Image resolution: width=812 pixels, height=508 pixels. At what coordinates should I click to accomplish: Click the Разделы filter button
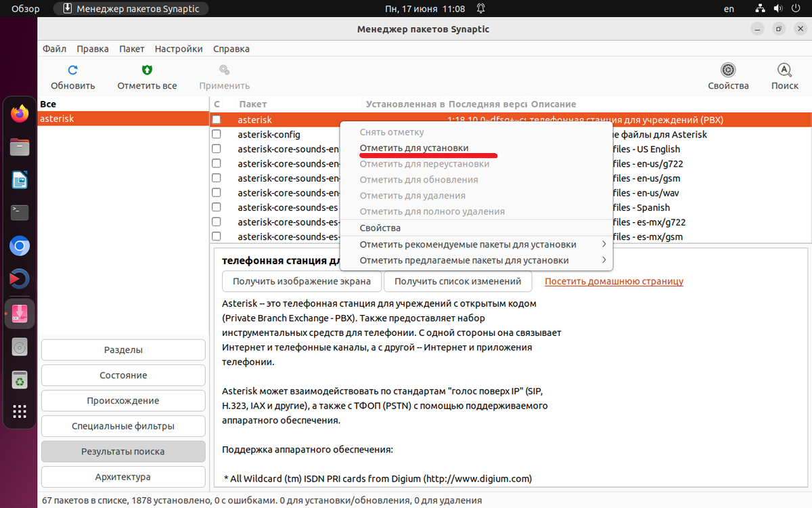point(123,350)
